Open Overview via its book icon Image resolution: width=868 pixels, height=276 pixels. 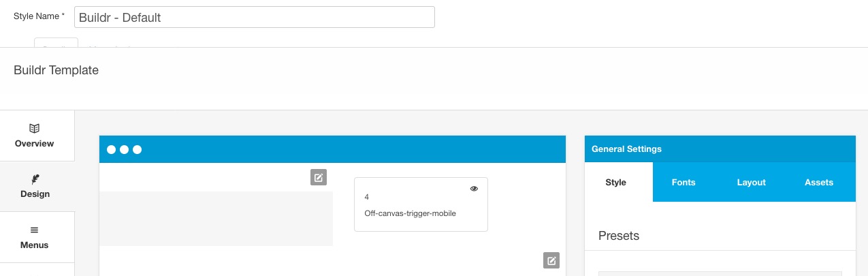[34, 128]
